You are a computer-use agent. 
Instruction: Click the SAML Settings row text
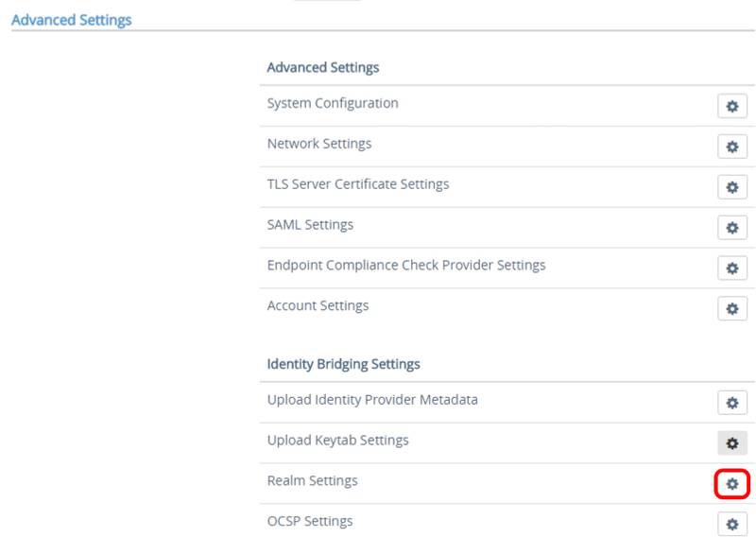click(x=310, y=225)
